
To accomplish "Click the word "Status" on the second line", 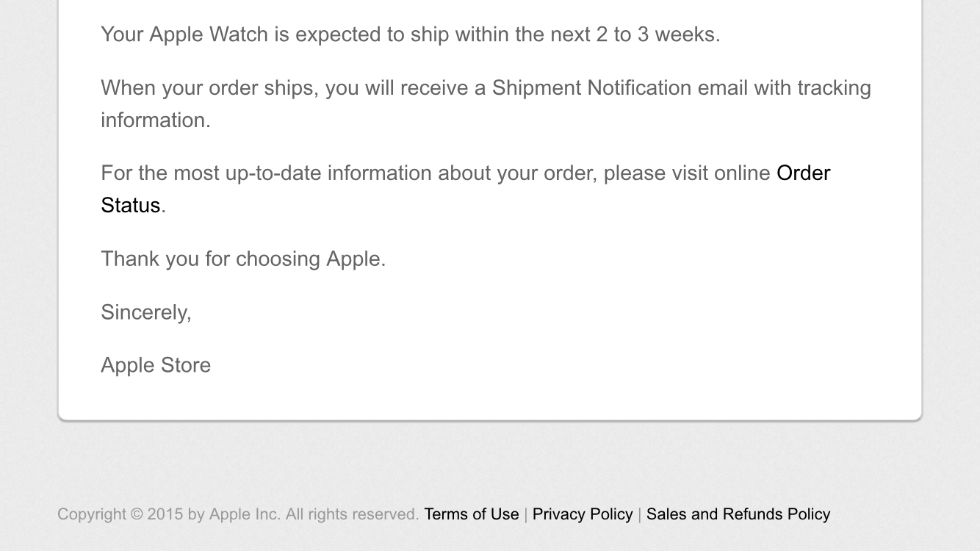I will [x=130, y=206].
